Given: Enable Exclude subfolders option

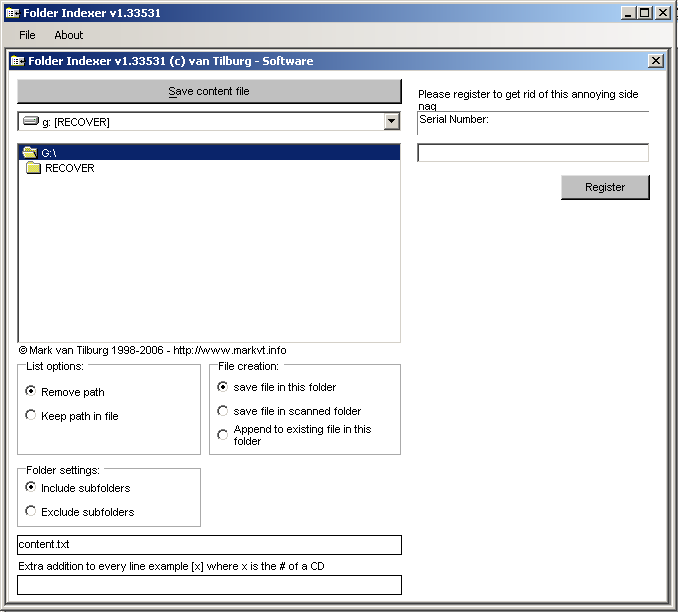Looking at the screenshot, I should tap(31, 512).
